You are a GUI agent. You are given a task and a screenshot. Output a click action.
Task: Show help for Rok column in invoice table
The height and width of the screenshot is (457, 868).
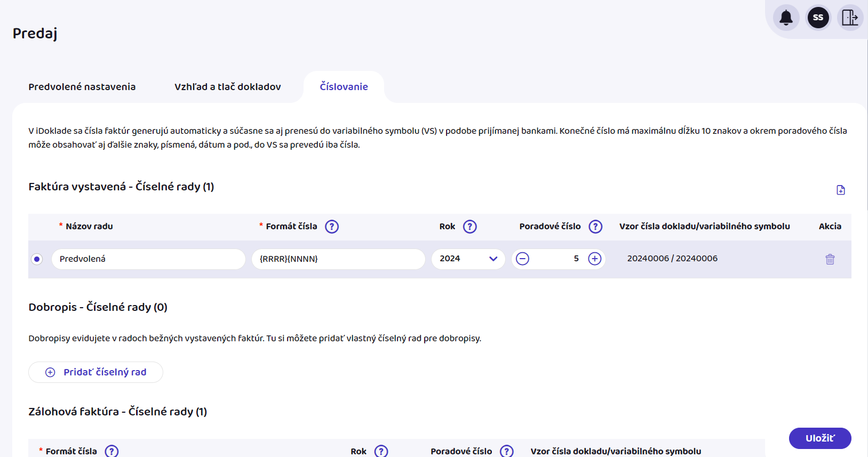tap(469, 227)
